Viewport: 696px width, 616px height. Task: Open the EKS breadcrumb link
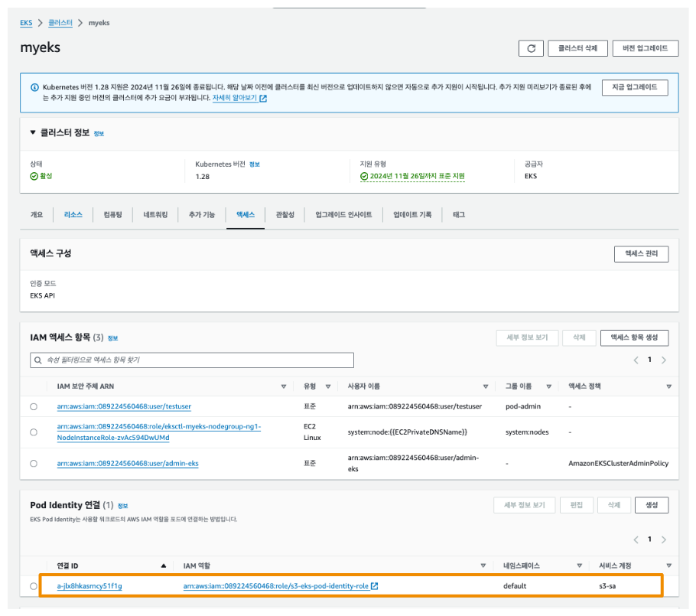[x=26, y=23]
